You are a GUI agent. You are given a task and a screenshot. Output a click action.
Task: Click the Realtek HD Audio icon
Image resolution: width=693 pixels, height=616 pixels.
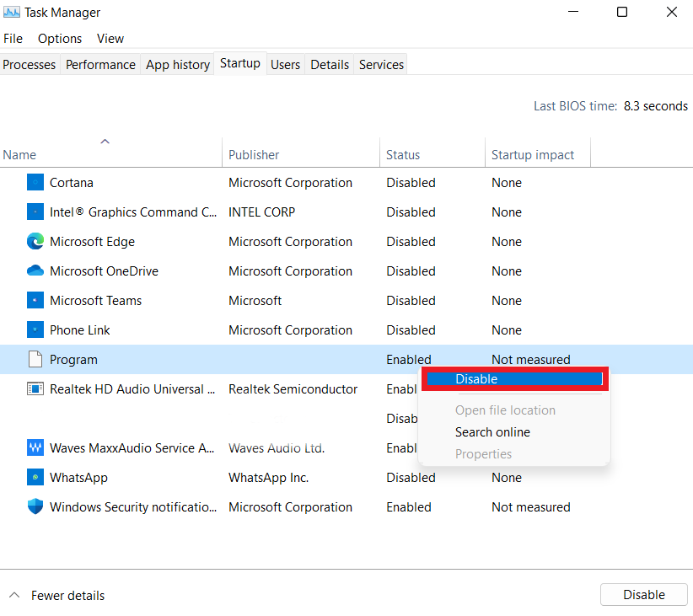[35, 388]
